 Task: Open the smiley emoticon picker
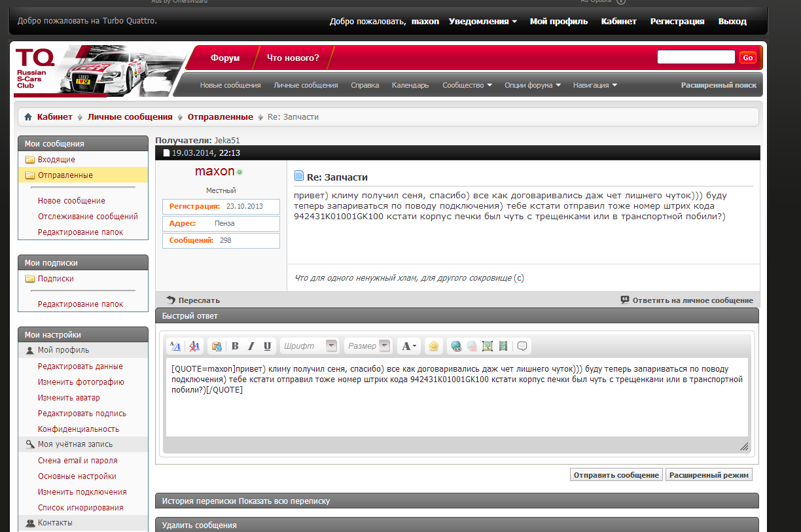tap(433, 346)
